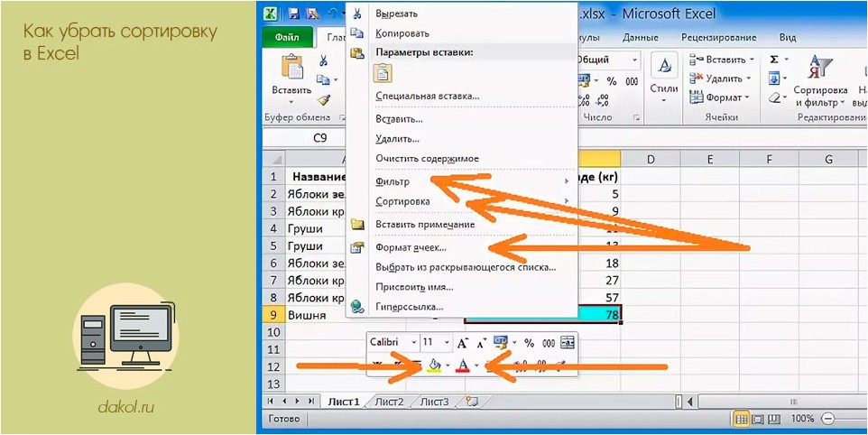868x435 pixels.
Task: Open the Calibri font dropdown on mini toolbar
Action: [413, 343]
